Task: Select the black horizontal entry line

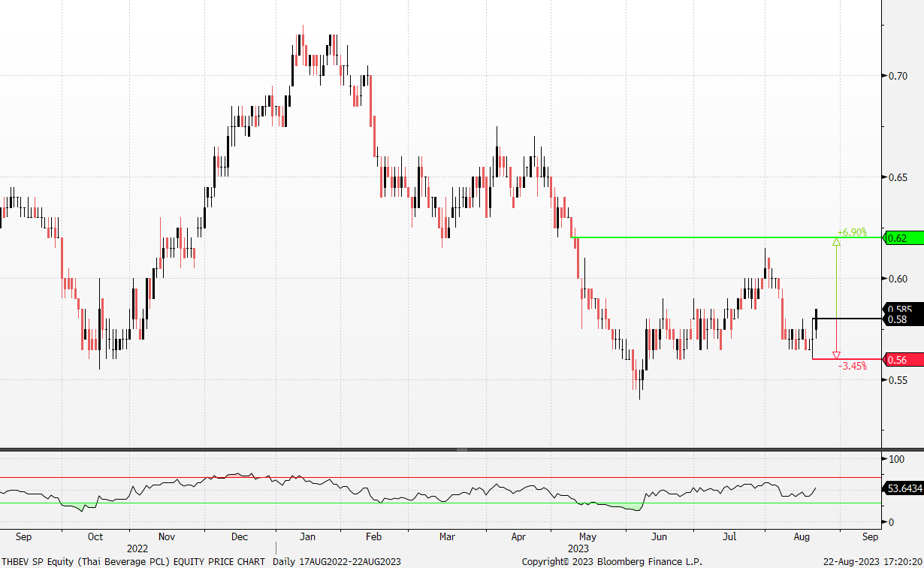Action: 847,319
